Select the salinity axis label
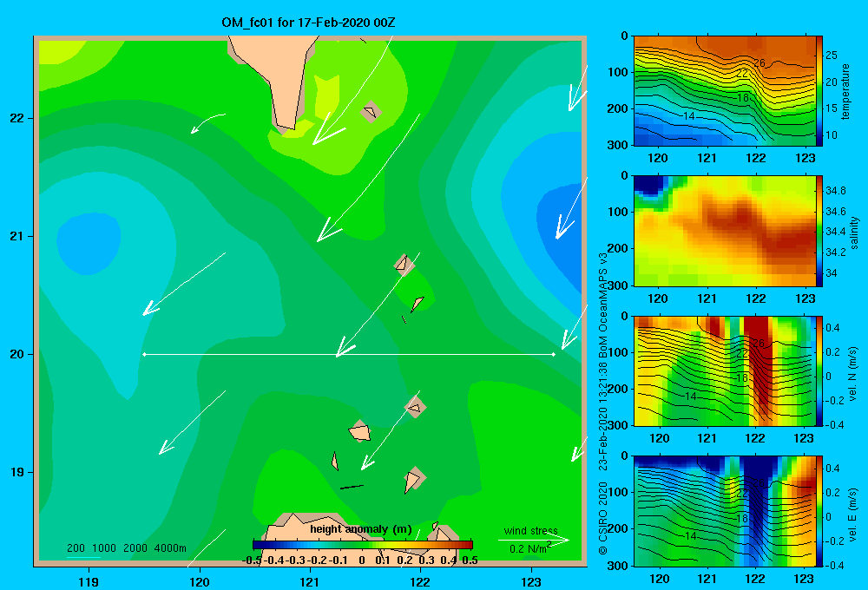868x590 pixels. 854,233
